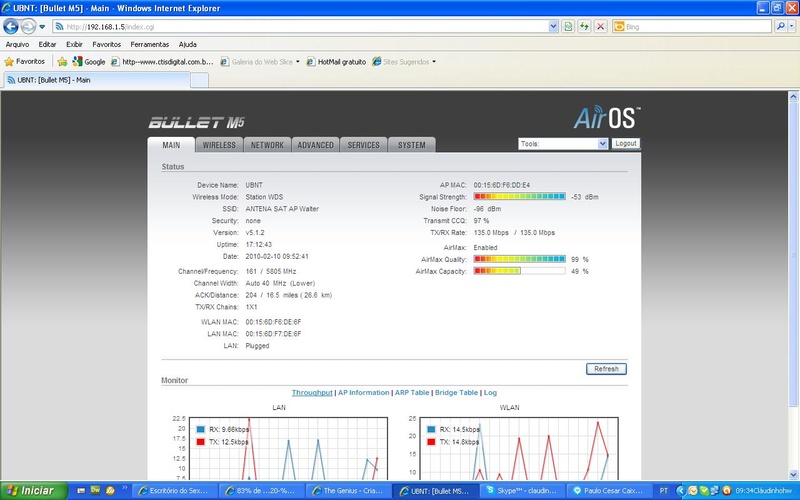Click the vertical scrollbar down arrow
This screenshot has width=800, height=500.
[793, 474]
